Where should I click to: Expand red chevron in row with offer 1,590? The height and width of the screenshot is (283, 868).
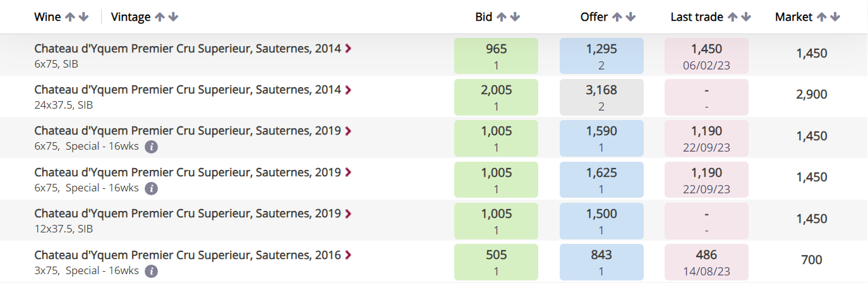click(348, 131)
